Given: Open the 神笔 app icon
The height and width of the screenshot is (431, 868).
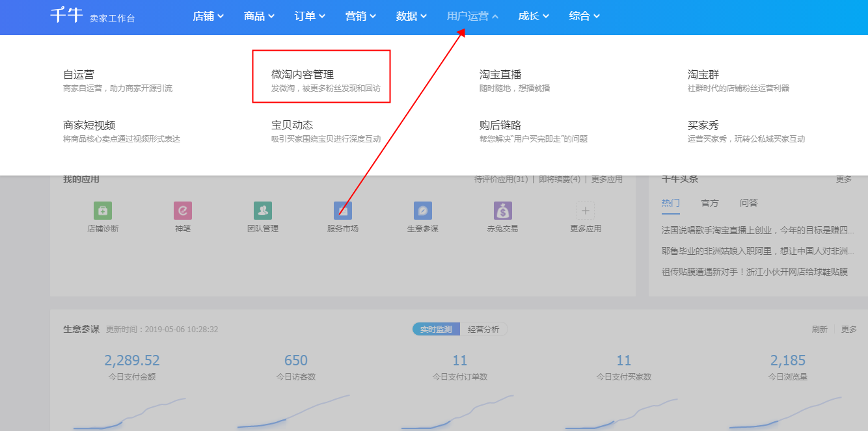Looking at the screenshot, I should tap(183, 211).
